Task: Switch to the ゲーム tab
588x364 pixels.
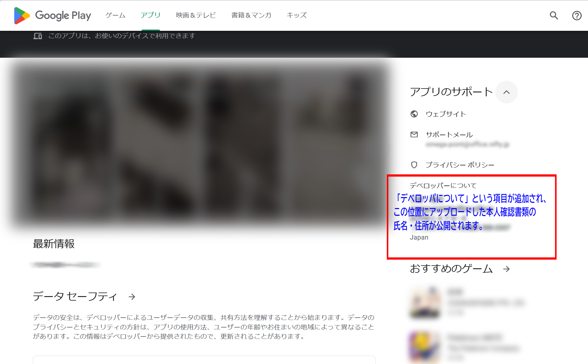Action: pos(115,15)
